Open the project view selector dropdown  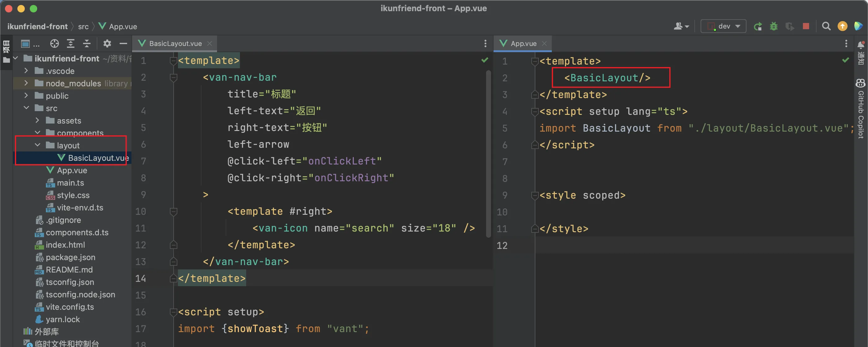30,44
